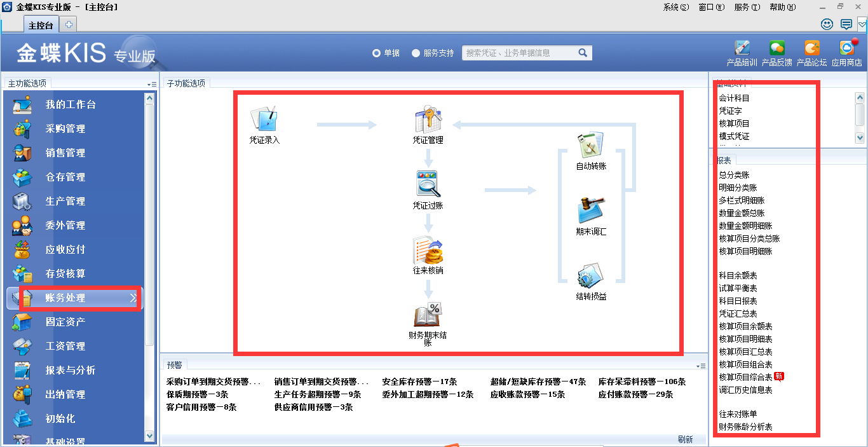The height and width of the screenshot is (447, 868).
Task: Open the 往来对账单 report
Action: click(x=738, y=414)
